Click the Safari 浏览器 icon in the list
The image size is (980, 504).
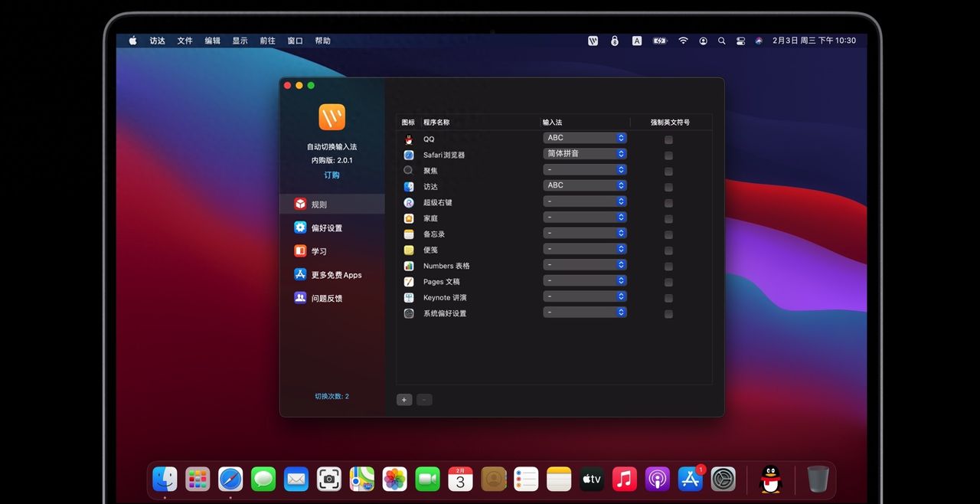[408, 155]
